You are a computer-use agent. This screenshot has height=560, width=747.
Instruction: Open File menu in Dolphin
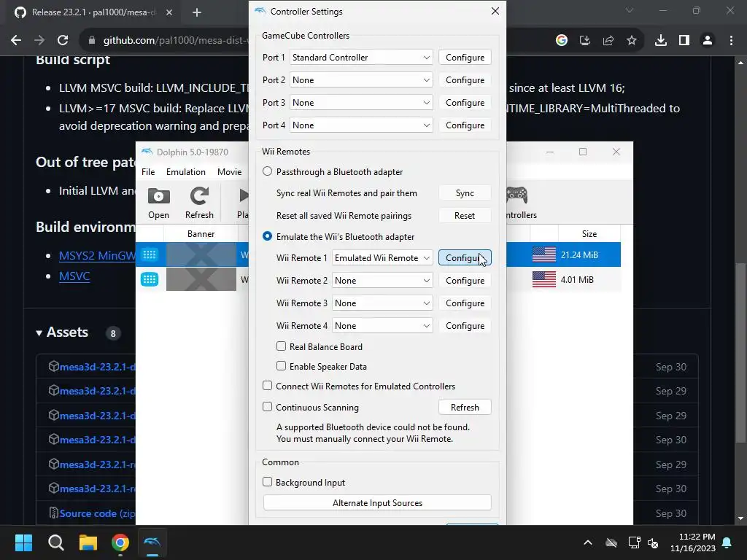148,172
